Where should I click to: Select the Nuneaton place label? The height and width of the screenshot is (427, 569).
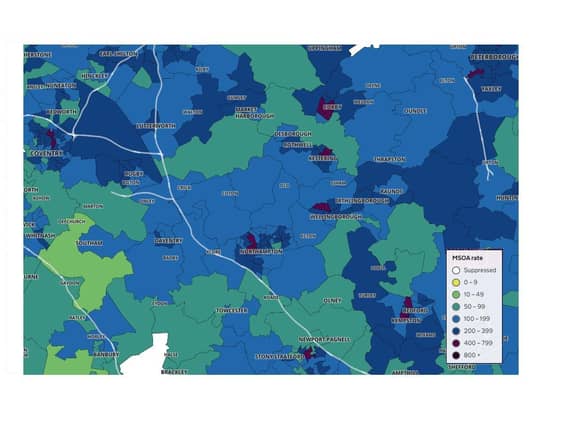pos(61,86)
